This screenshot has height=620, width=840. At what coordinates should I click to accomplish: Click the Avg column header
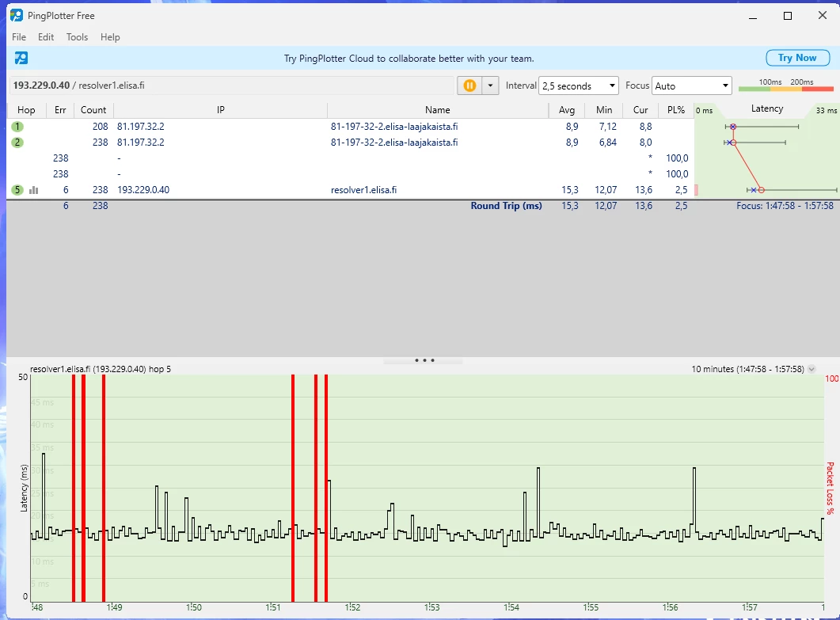567,110
